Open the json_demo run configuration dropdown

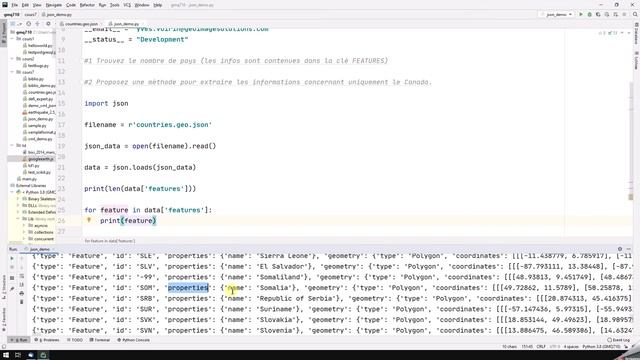(557, 14)
